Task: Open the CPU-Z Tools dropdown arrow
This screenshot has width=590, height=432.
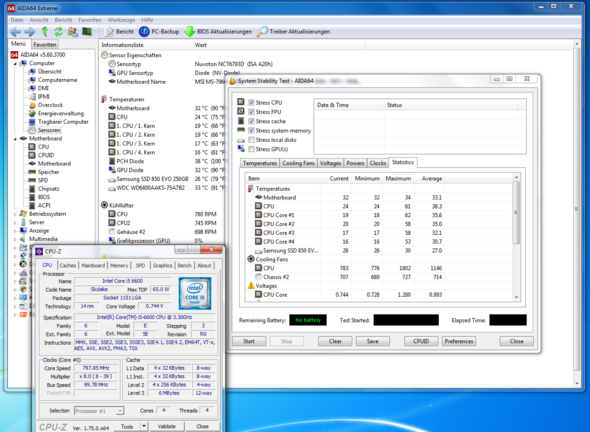Action: tap(144, 427)
